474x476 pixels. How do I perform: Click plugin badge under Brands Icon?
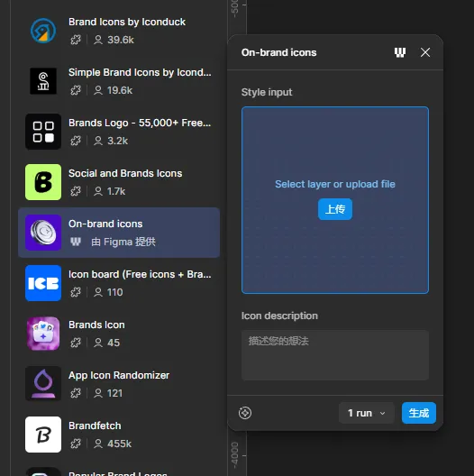[76, 343]
